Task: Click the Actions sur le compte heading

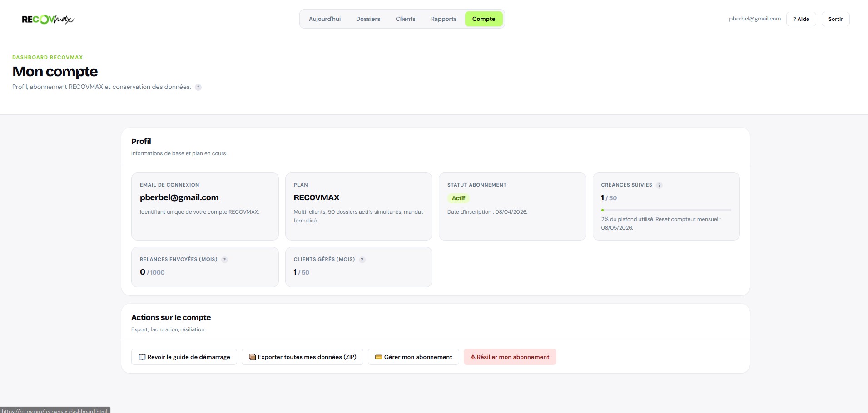Action: click(171, 318)
